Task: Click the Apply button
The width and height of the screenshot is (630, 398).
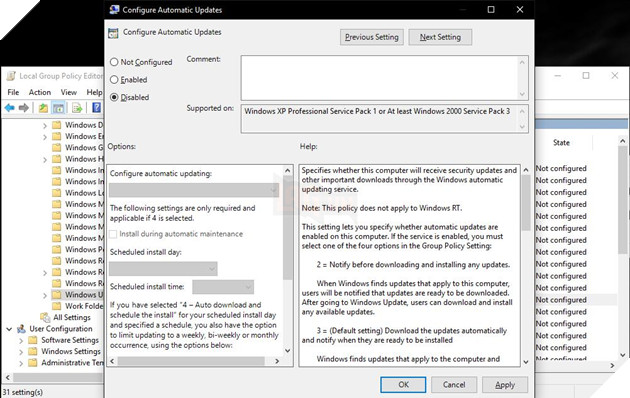Action: 505,385
